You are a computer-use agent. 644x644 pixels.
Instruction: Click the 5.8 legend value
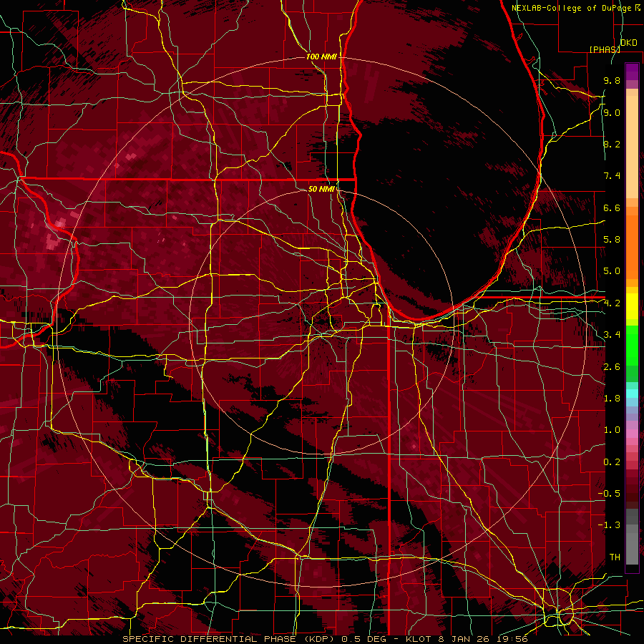612,240
